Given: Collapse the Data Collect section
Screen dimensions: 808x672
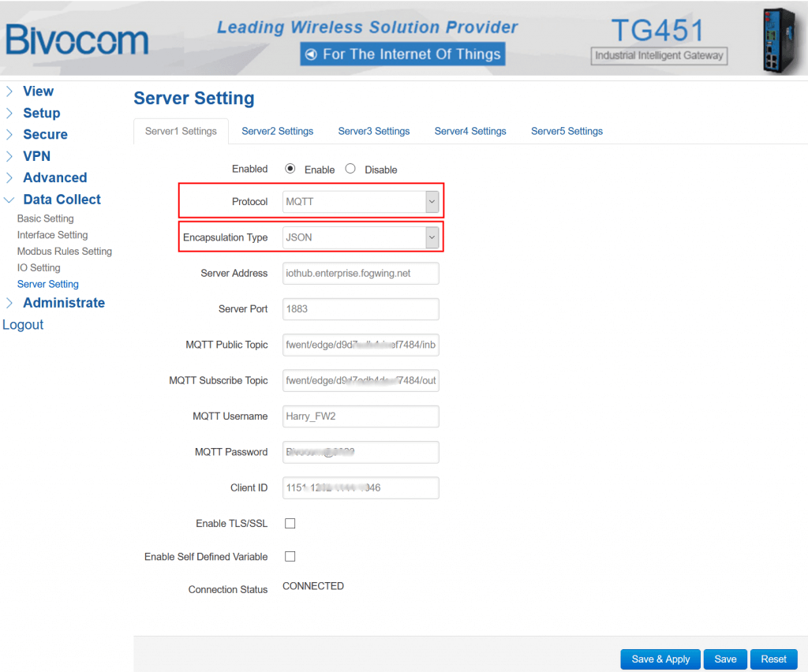Looking at the screenshot, I should 10,200.
